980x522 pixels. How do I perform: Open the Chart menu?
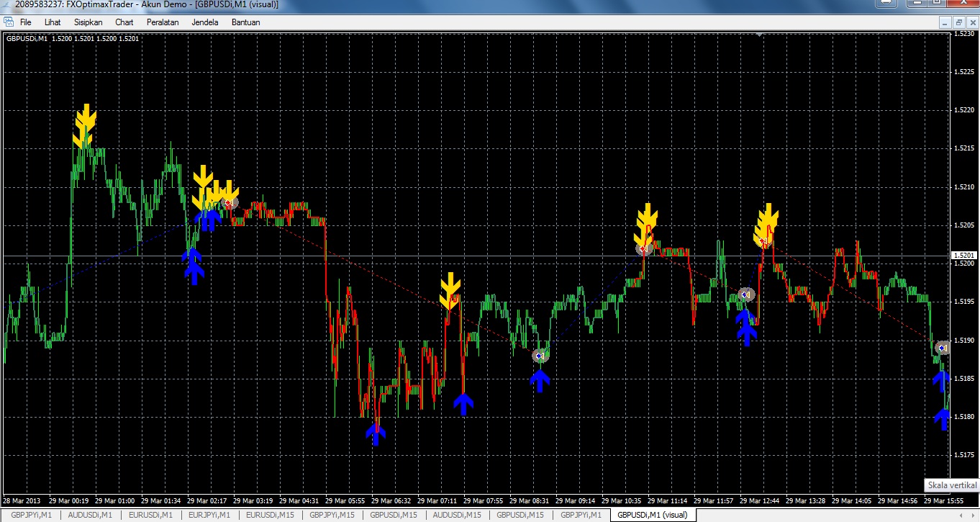pyautogui.click(x=124, y=22)
